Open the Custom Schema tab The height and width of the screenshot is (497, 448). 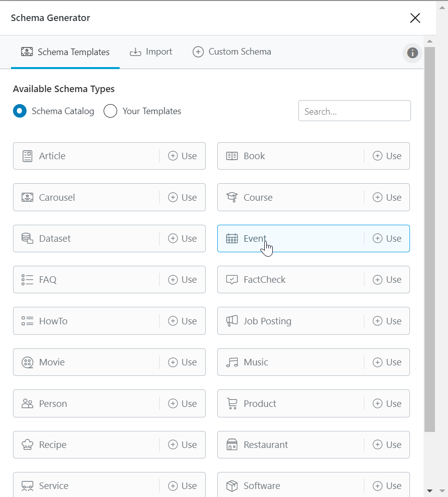(231, 52)
